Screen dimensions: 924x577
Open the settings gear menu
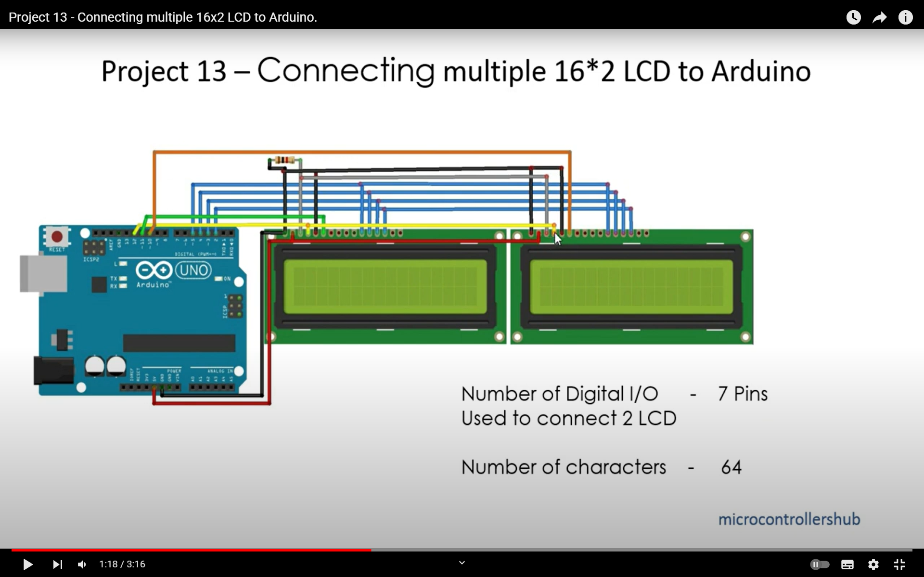(x=873, y=564)
